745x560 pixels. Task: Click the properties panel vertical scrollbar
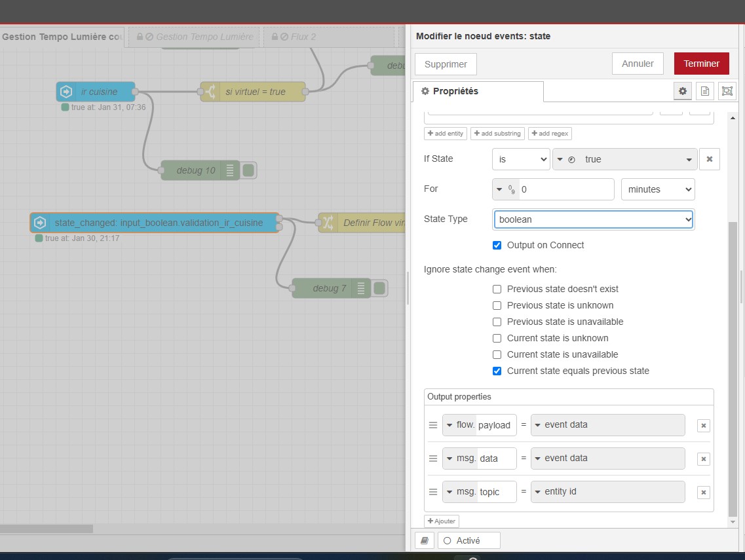click(732, 369)
